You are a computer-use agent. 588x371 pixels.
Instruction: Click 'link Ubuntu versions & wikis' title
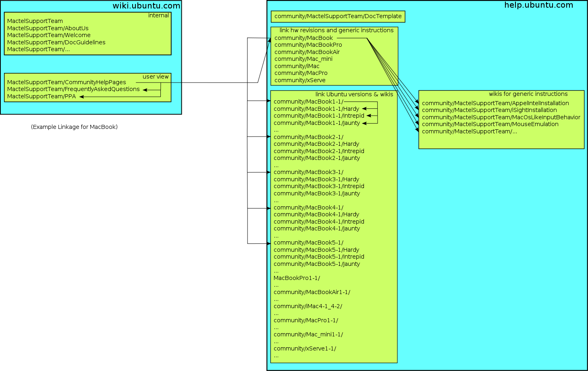coord(354,94)
